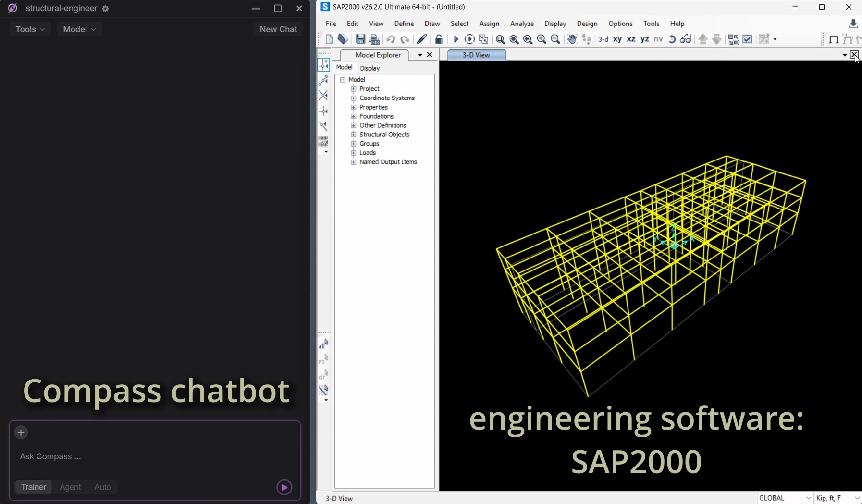Set view to yz plane
The height and width of the screenshot is (504, 862).
645,39
